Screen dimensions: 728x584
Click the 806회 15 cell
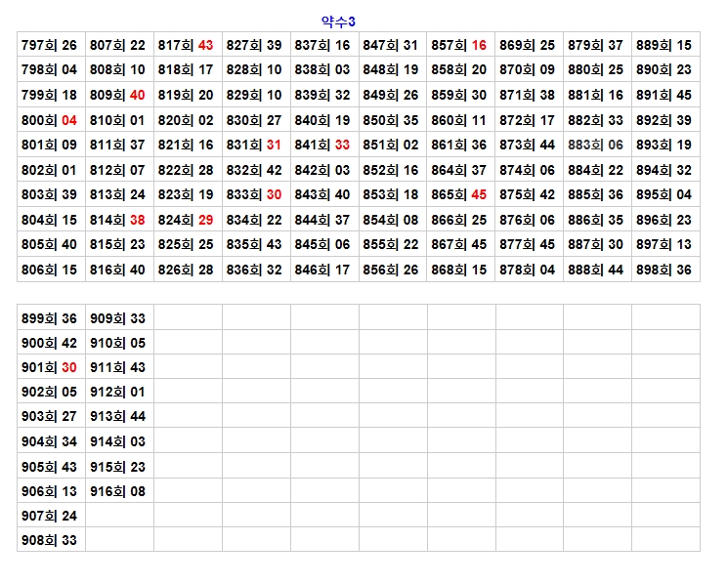(50, 270)
